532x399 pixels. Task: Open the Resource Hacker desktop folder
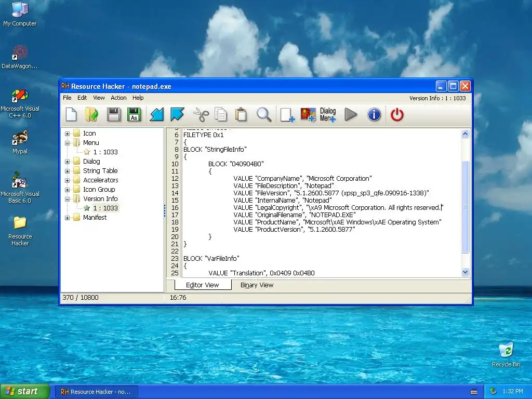click(x=20, y=231)
